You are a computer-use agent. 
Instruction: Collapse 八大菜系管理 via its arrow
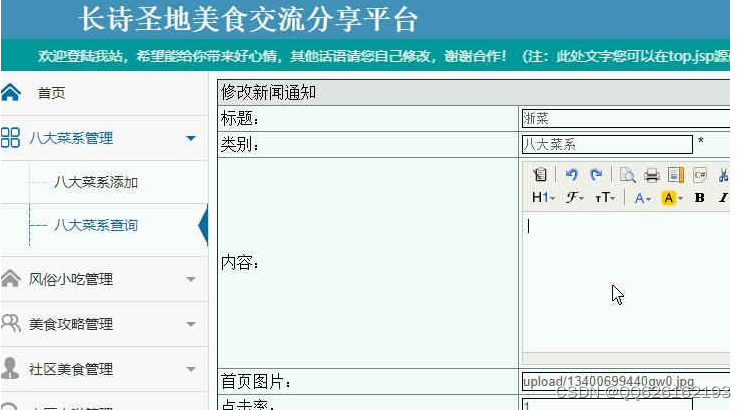(x=191, y=138)
